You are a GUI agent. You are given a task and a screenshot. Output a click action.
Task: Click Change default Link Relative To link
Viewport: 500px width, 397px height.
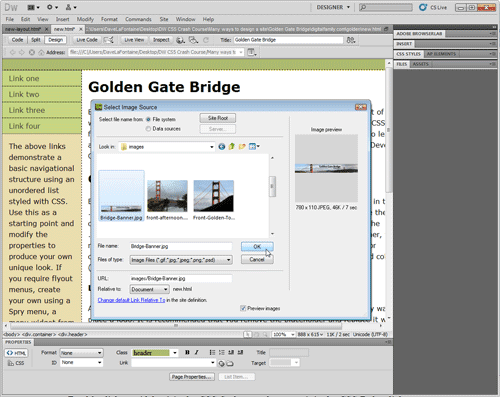(x=131, y=300)
